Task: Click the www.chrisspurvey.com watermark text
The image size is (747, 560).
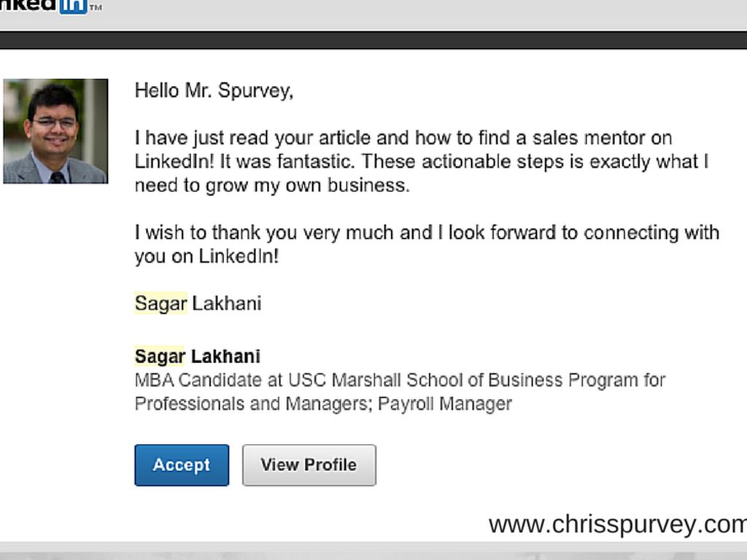Action: (617, 524)
